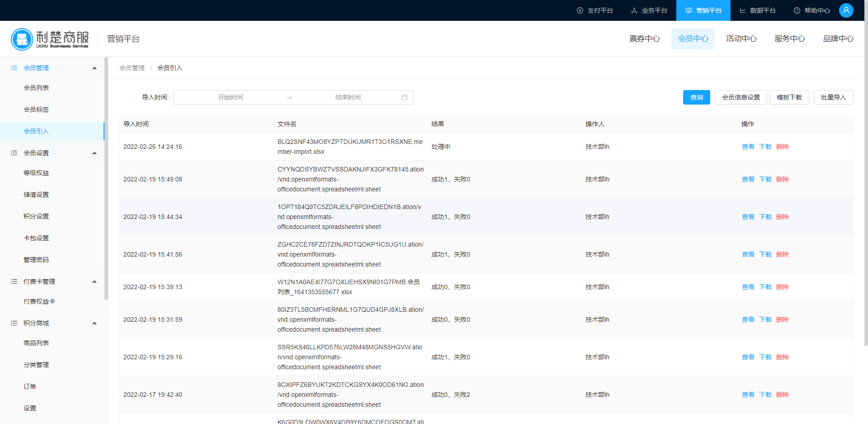Select 会员引入 in sidebar
The width and height of the screenshot is (868, 424).
pyautogui.click(x=52, y=131)
